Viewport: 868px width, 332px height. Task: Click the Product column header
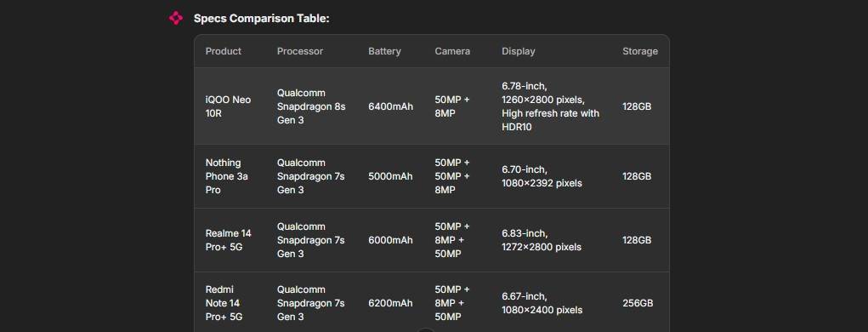point(223,51)
